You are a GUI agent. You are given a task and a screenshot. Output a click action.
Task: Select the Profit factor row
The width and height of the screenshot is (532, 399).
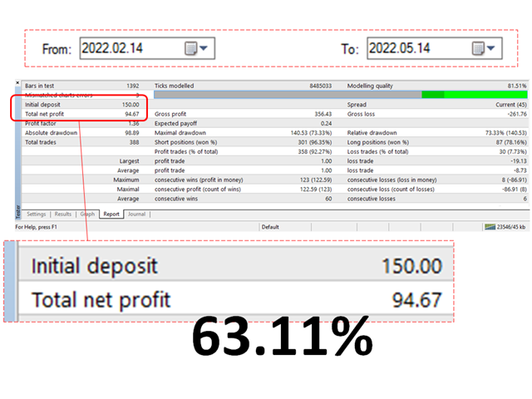(x=79, y=123)
